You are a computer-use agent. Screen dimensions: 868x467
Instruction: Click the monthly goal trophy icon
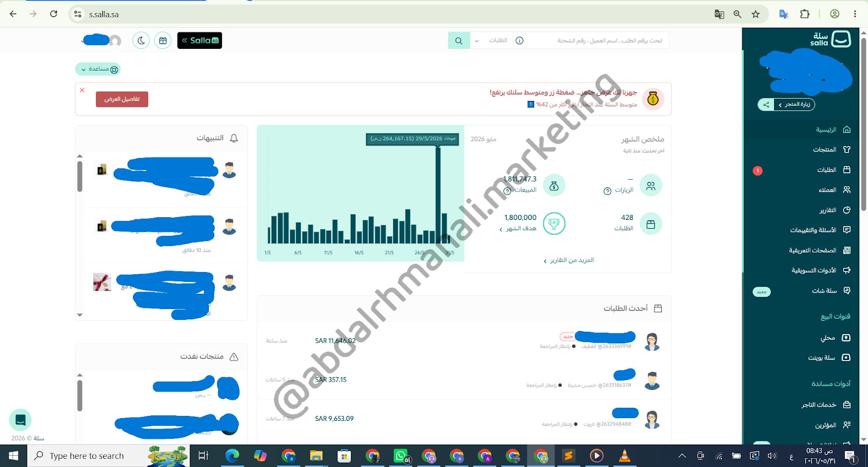[554, 224]
